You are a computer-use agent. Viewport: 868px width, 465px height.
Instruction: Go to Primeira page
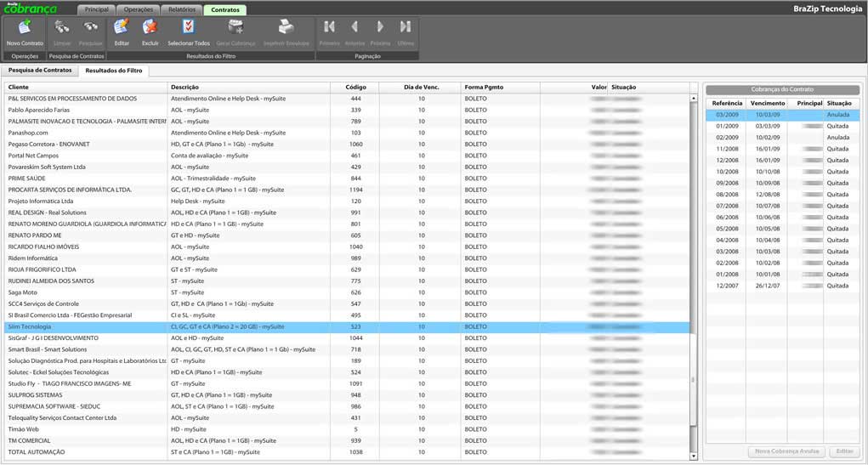point(329,26)
